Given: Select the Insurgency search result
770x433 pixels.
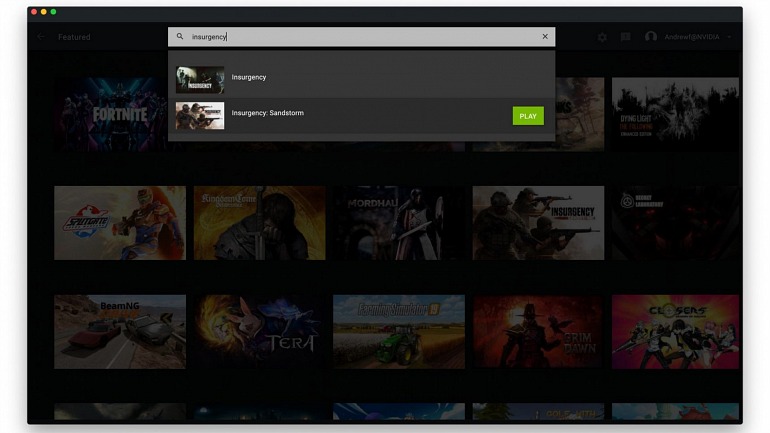Looking at the screenshot, I should tap(361, 80).
